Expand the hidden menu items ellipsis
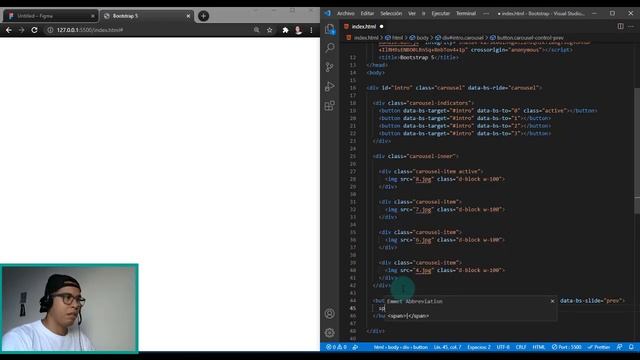This screenshot has width=640, height=360. click(x=486, y=13)
